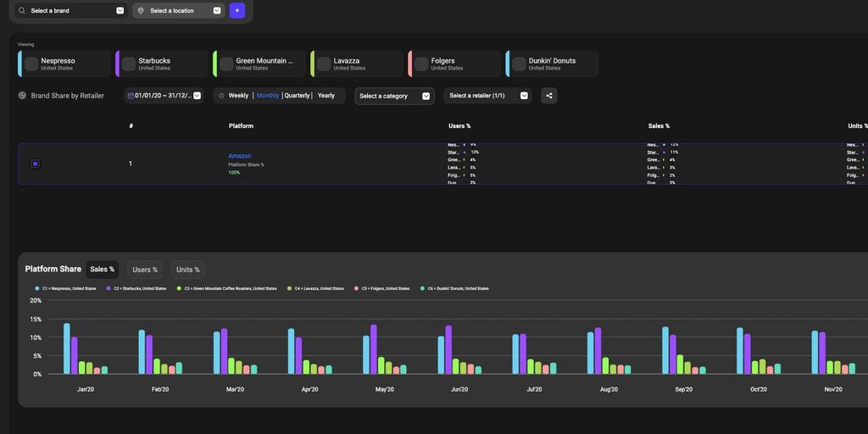Toggle the Amazon row checkbox

pyautogui.click(x=35, y=164)
